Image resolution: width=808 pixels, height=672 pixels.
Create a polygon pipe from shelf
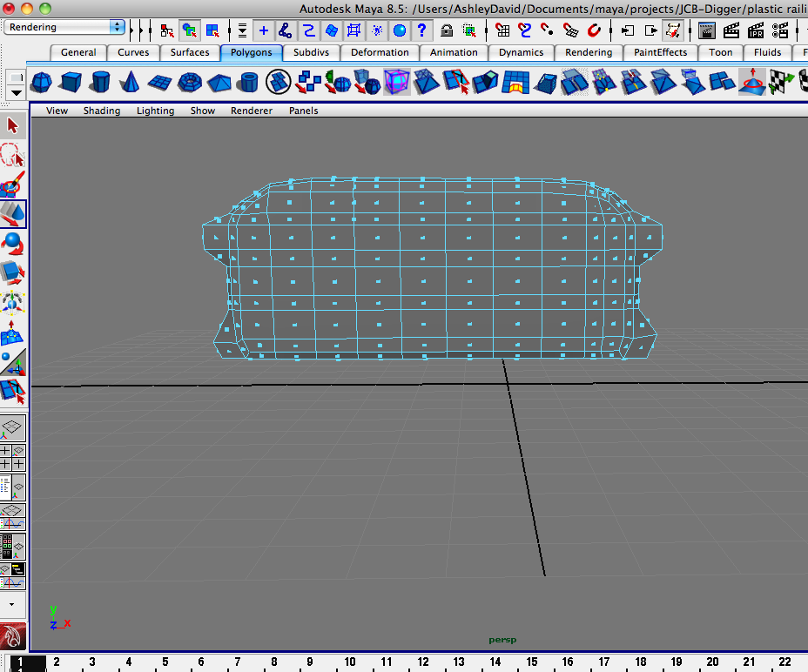pyautogui.click(x=249, y=83)
